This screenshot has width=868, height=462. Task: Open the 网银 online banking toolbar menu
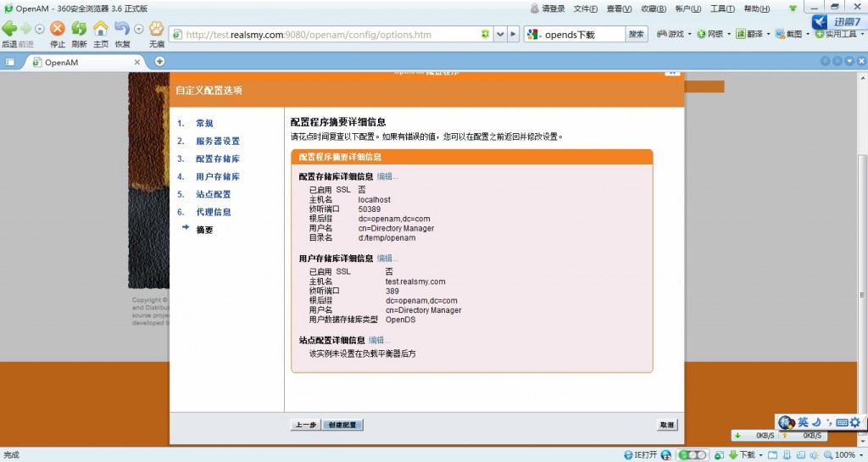tap(714, 34)
